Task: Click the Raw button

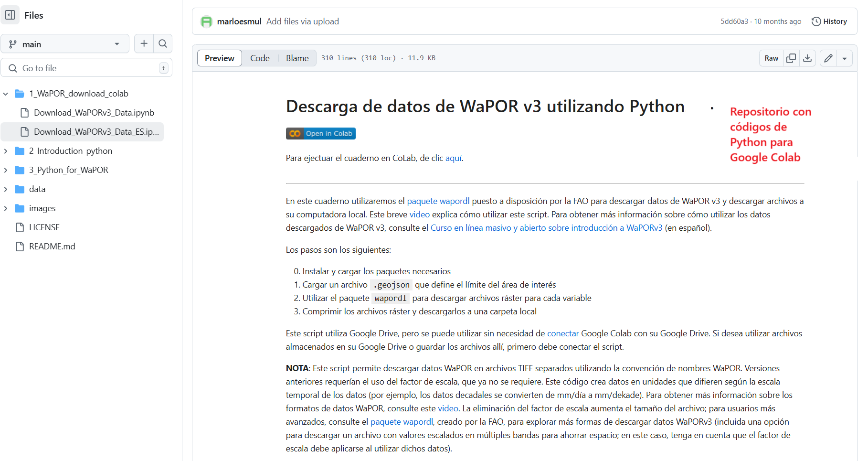Action: (x=771, y=58)
